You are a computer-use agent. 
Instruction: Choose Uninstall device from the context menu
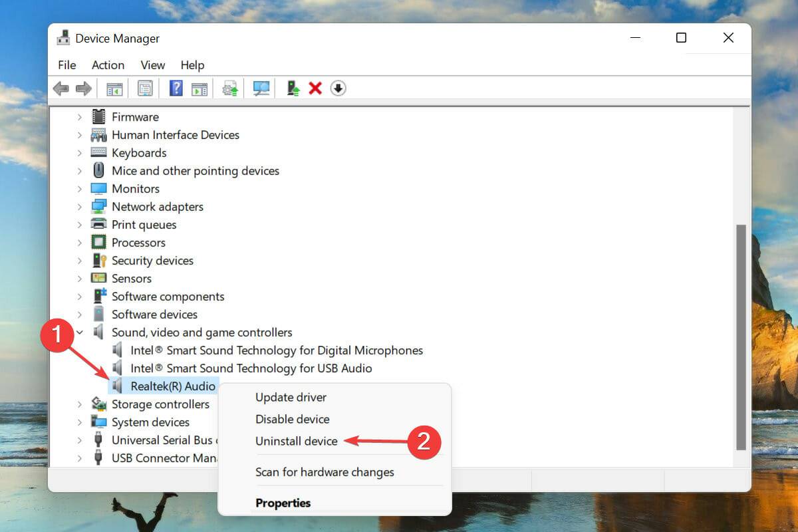[x=297, y=440]
